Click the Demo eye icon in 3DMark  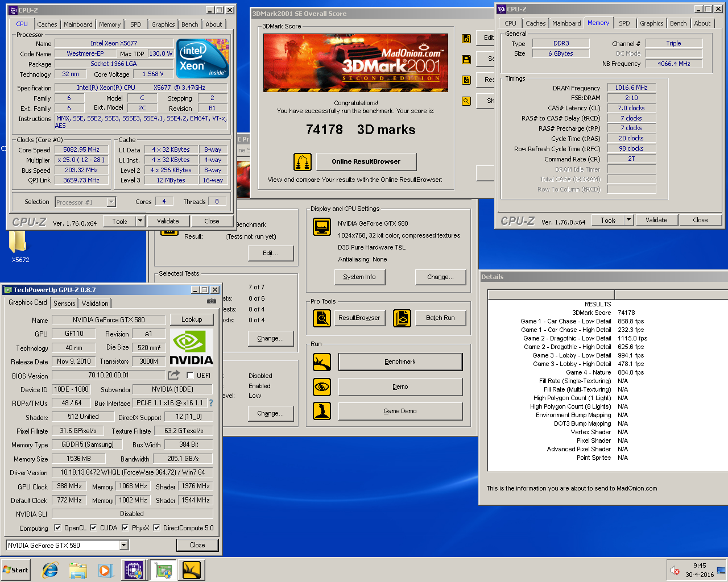pyautogui.click(x=322, y=386)
